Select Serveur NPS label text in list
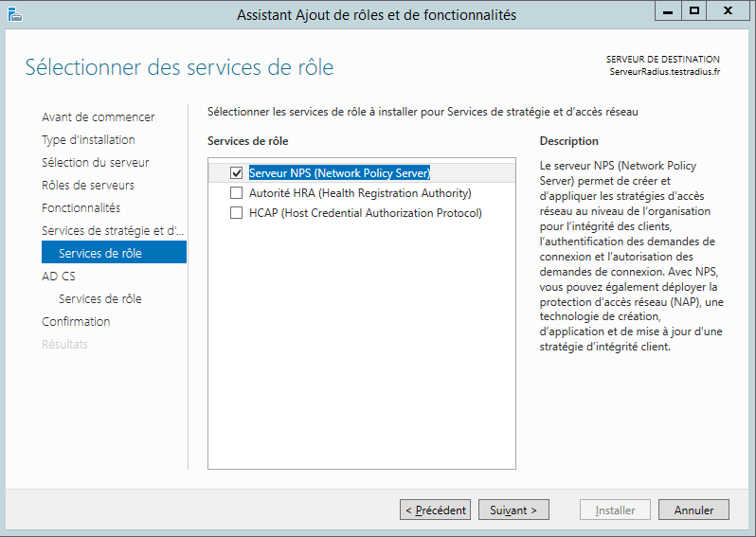756x537 pixels. tap(339, 173)
